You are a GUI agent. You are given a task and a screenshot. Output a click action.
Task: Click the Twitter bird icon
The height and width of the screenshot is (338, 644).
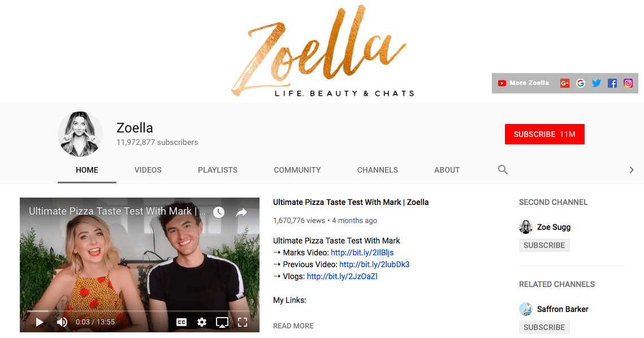(x=597, y=83)
